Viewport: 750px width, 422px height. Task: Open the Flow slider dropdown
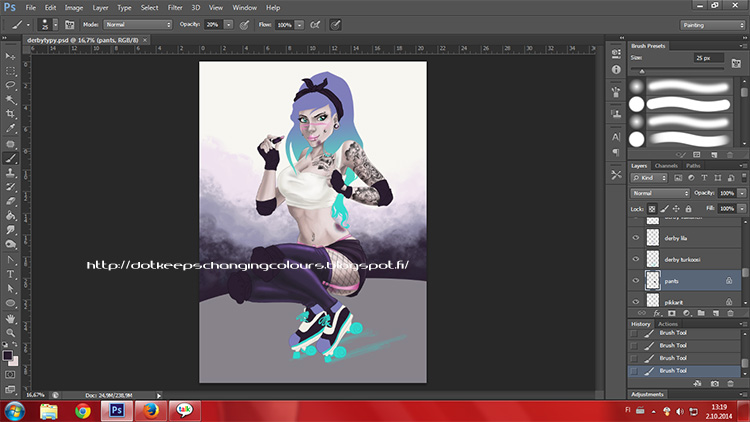(299, 25)
